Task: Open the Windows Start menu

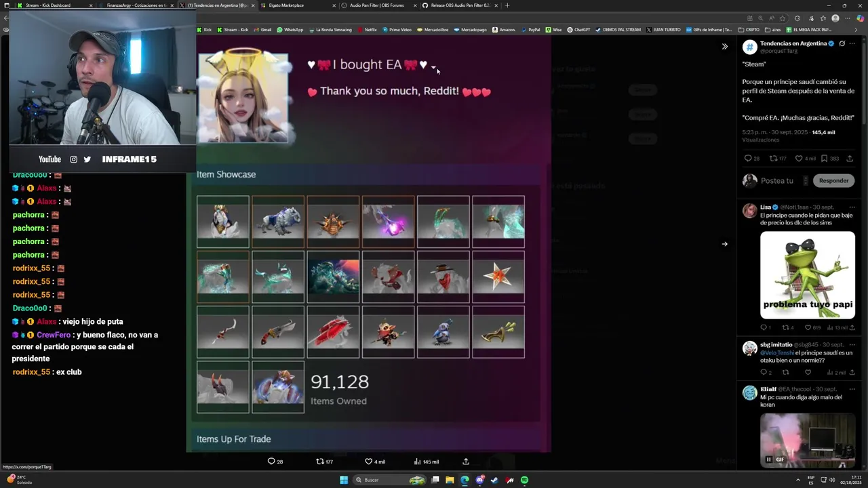Action: pos(344,480)
